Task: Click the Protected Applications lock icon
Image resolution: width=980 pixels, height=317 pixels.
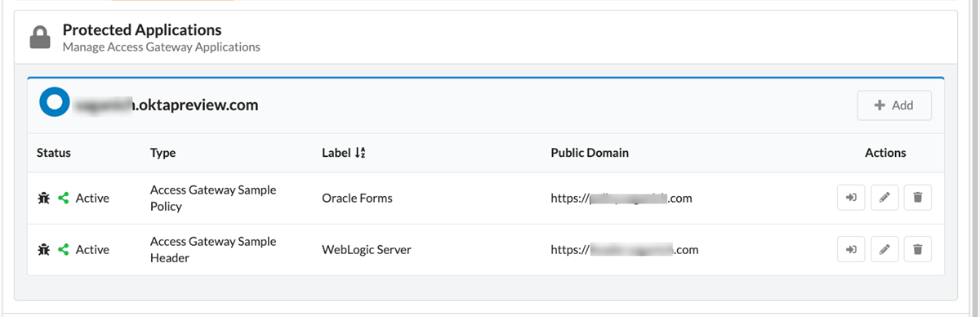Action: [x=39, y=37]
